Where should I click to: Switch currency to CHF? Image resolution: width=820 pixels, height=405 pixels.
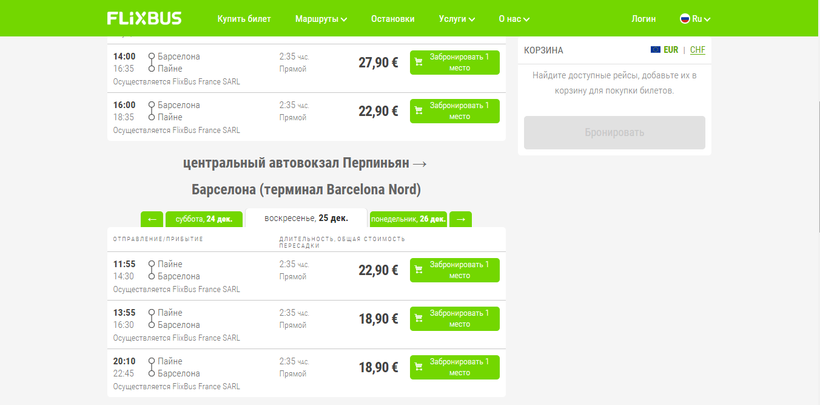[697, 49]
